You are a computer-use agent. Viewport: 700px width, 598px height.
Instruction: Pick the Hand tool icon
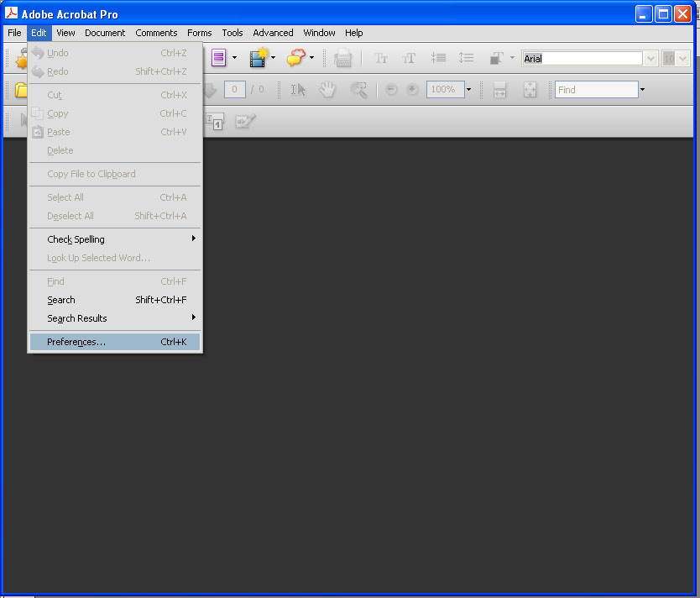pyautogui.click(x=327, y=89)
